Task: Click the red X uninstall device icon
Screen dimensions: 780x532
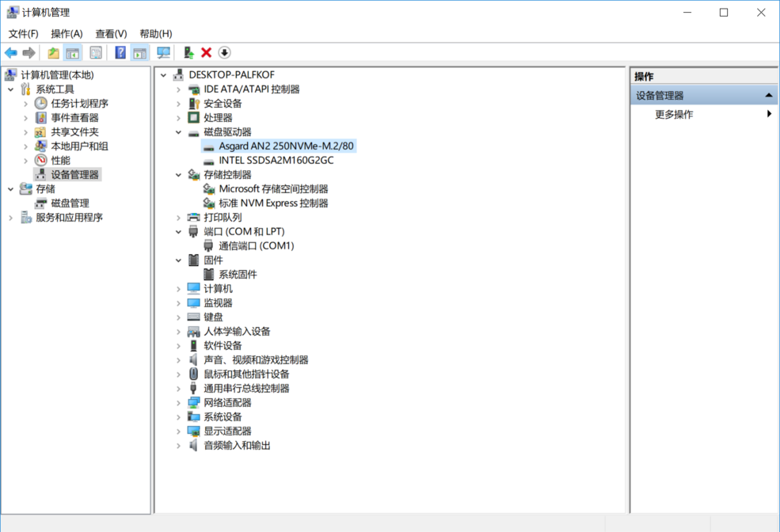Action: 207,53
